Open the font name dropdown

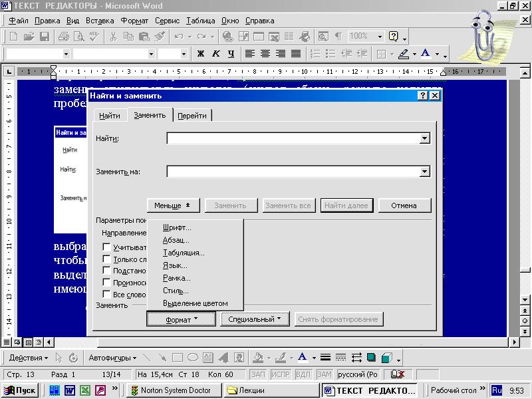pyautogui.click(x=151, y=54)
